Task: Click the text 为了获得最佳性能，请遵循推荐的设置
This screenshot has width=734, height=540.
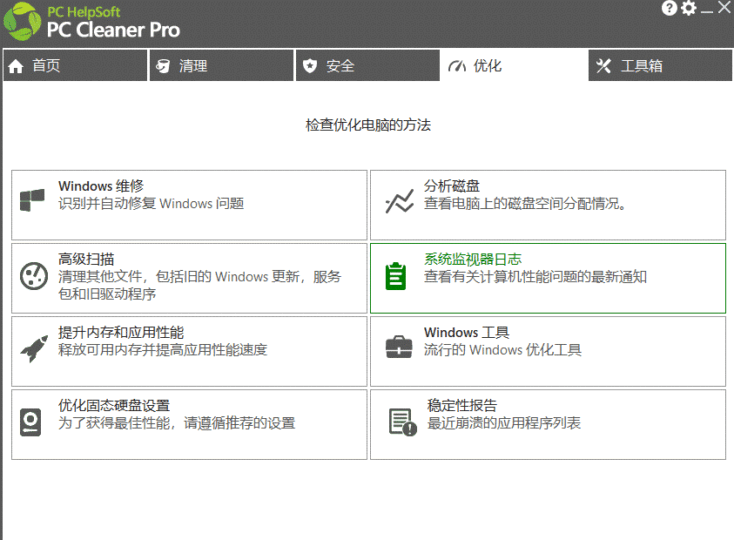Action: pos(176,423)
